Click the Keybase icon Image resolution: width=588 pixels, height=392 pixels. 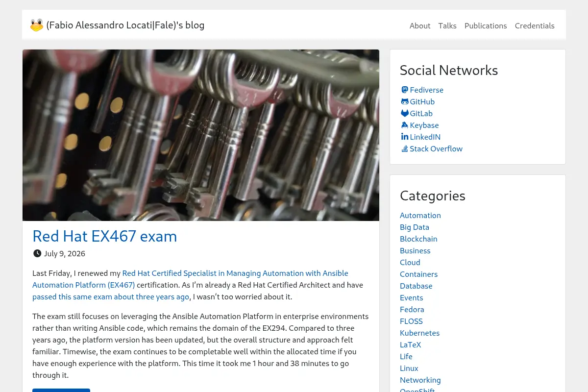(405, 125)
